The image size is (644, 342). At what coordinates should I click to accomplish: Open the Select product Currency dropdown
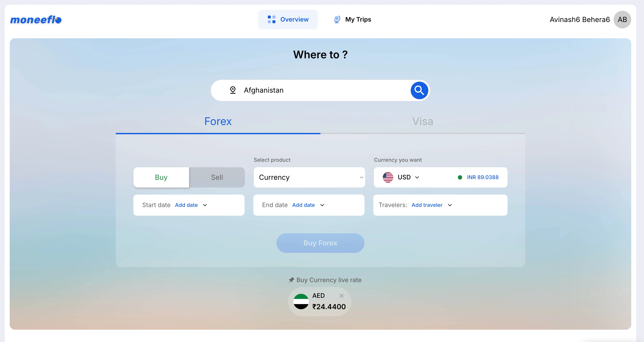pyautogui.click(x=309, y=177)
